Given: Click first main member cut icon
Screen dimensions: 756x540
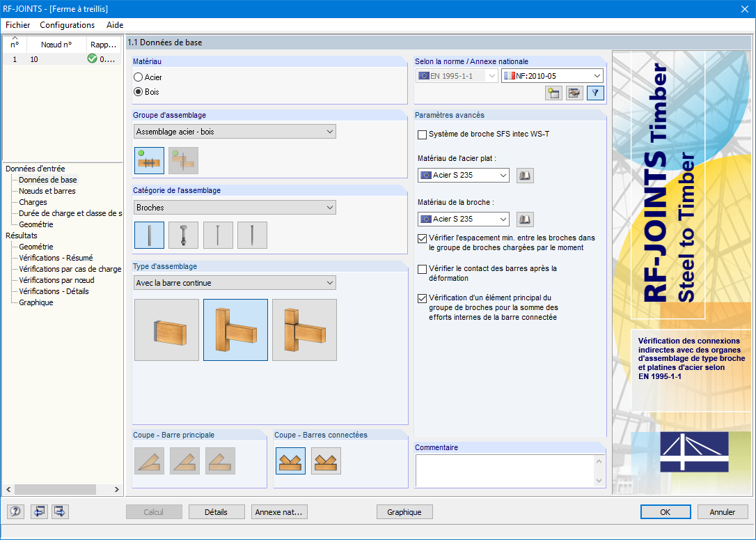Looking at the screenshot, I should coord(150,461).
